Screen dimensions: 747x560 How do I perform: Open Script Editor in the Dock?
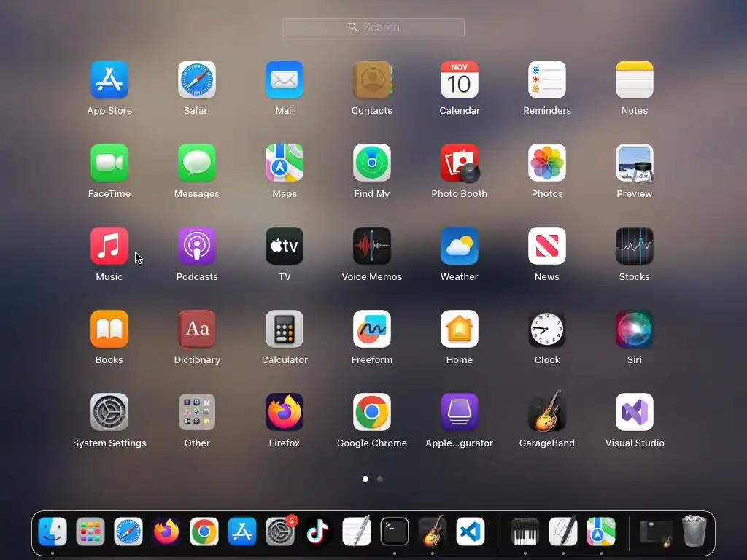(x=563, y=531)
